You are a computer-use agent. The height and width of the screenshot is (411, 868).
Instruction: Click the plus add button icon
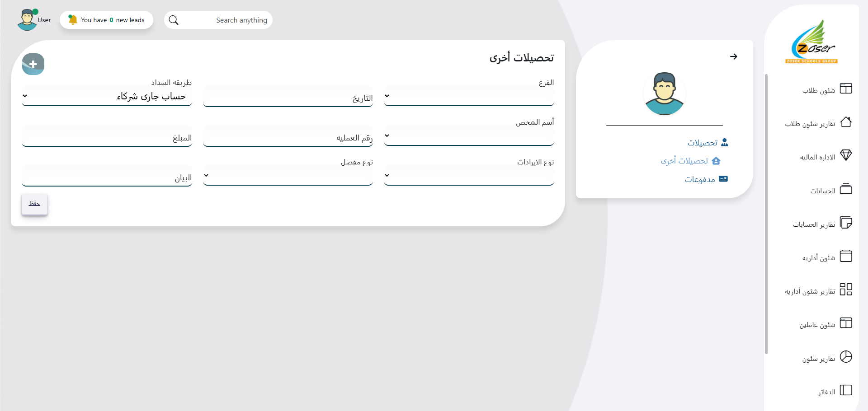pyautogui.click(x=33, y=64)
